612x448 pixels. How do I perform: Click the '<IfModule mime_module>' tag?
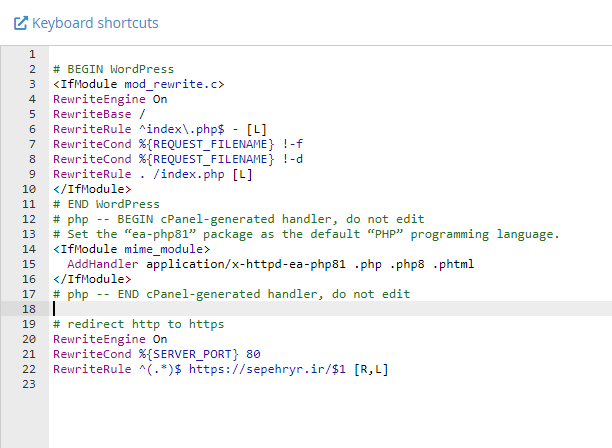click(132, 249)
